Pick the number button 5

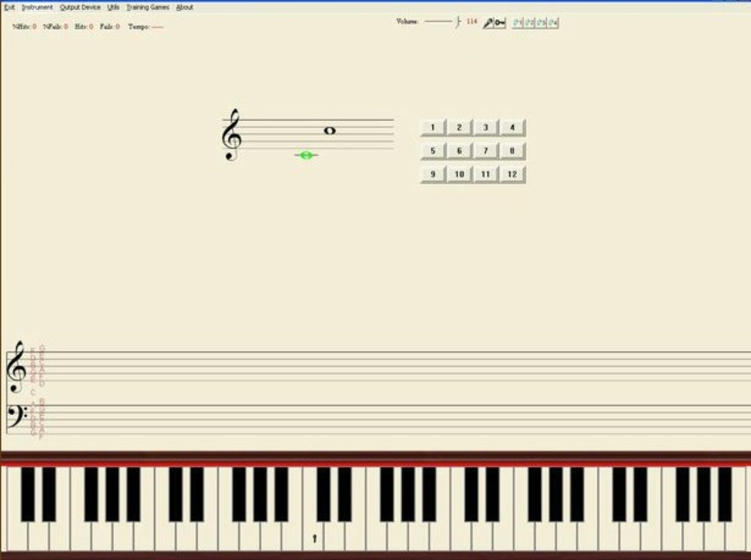433,150
